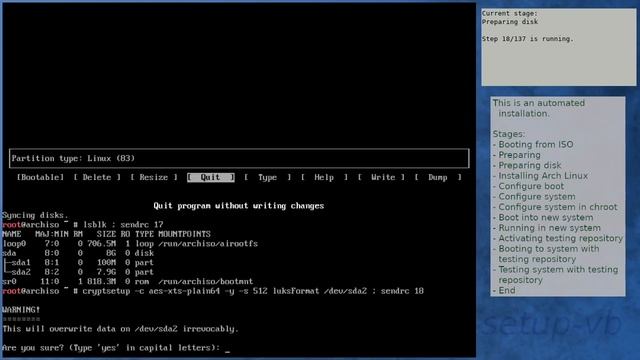The height and width of the screenshot is (360, 640).
Task: Choose the Delete option in cfdisk
Action: tap(97, 177)
